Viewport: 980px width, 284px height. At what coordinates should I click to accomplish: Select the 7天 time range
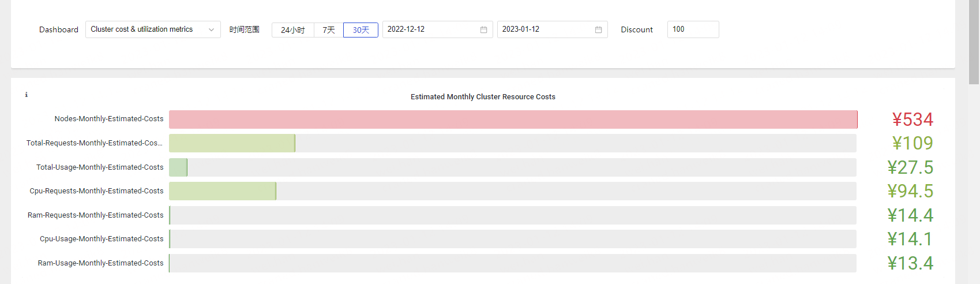[x=329, y=30]
